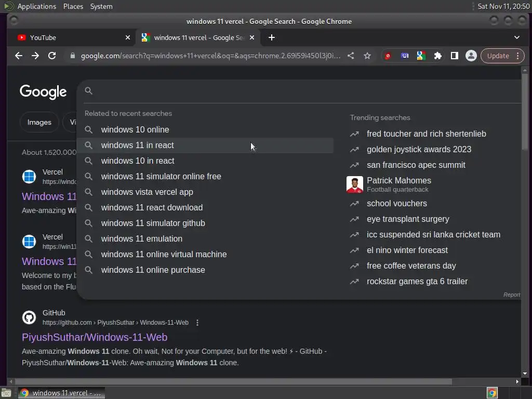This screenshot has height=399, width=532.
Task: Open the three-dot menu beside GitHub result URL
Action: tap(197, 323)
